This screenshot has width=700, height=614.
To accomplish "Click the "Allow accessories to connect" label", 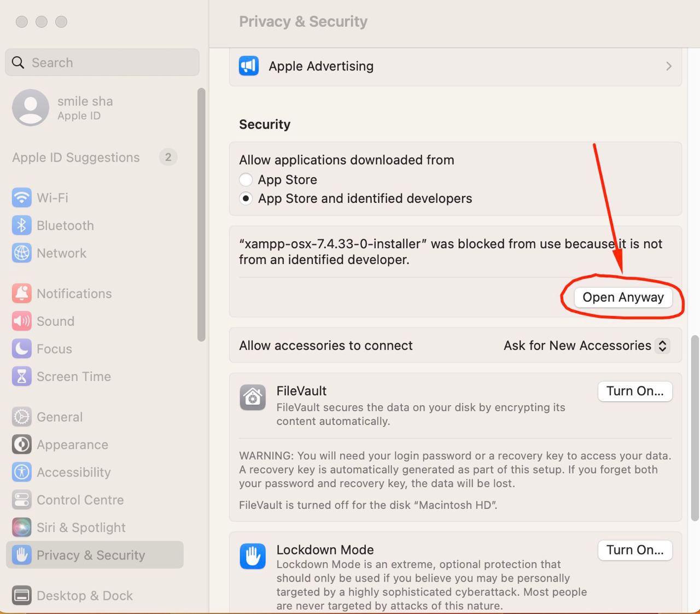I will tap(326, 346).
